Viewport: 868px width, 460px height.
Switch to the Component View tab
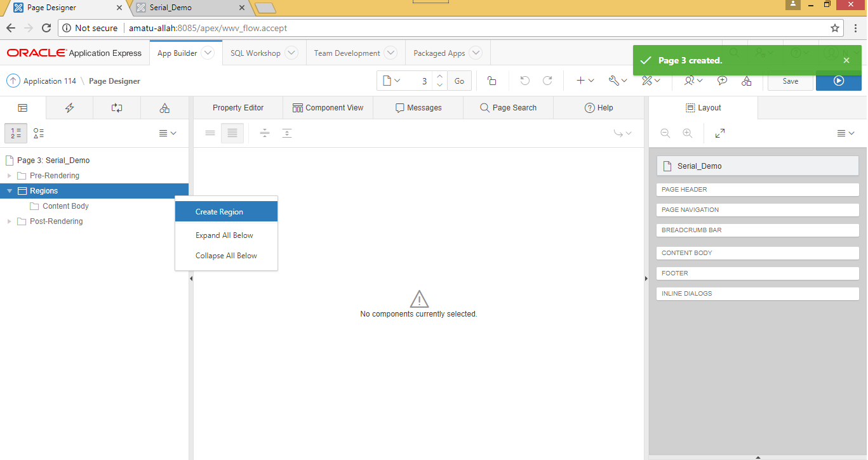[x=328, y=107]
